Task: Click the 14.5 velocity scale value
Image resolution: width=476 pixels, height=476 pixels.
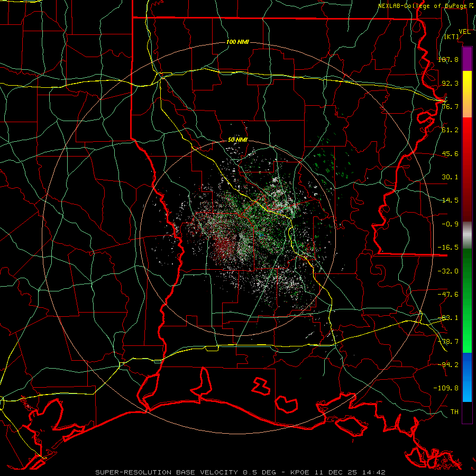Action: [x=450, y=200]
